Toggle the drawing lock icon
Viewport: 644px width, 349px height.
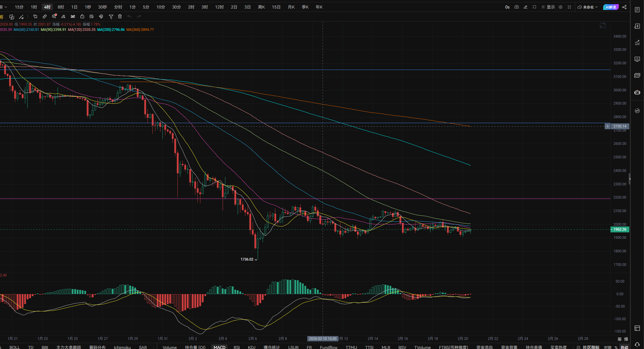tap(82, 16)
